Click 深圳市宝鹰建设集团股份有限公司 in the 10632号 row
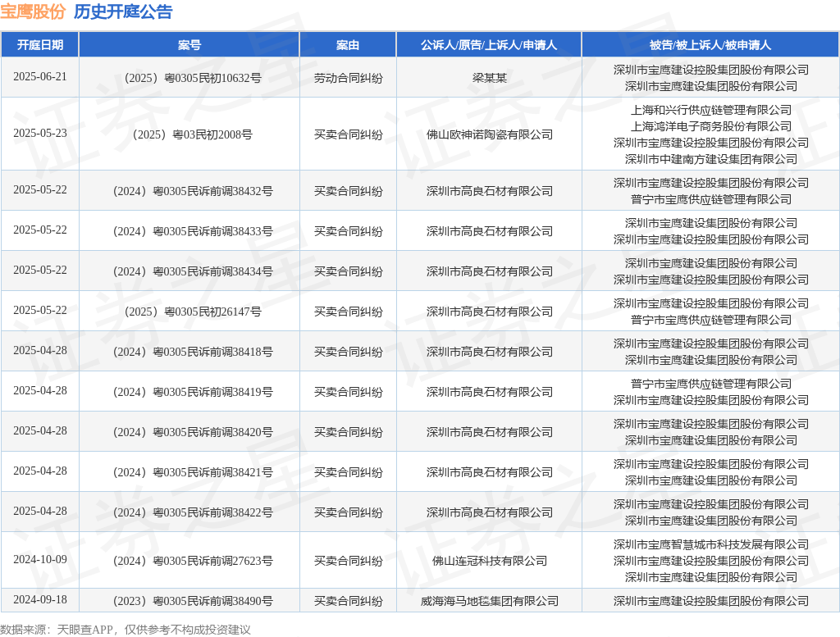Screen dimensions: 840x637 711,86
